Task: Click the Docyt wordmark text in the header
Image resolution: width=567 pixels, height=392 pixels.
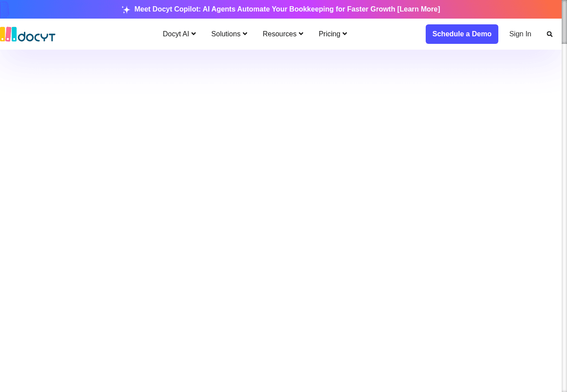Action: tap(37, 36)
